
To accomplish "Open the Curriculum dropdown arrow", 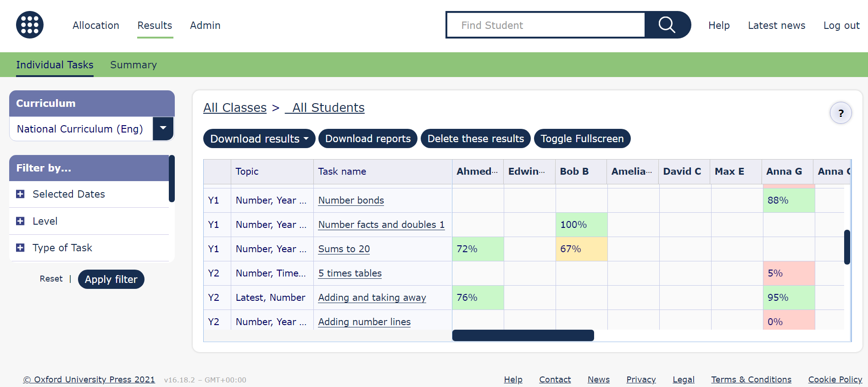I will pyautogui.click(x=163, y=128).
